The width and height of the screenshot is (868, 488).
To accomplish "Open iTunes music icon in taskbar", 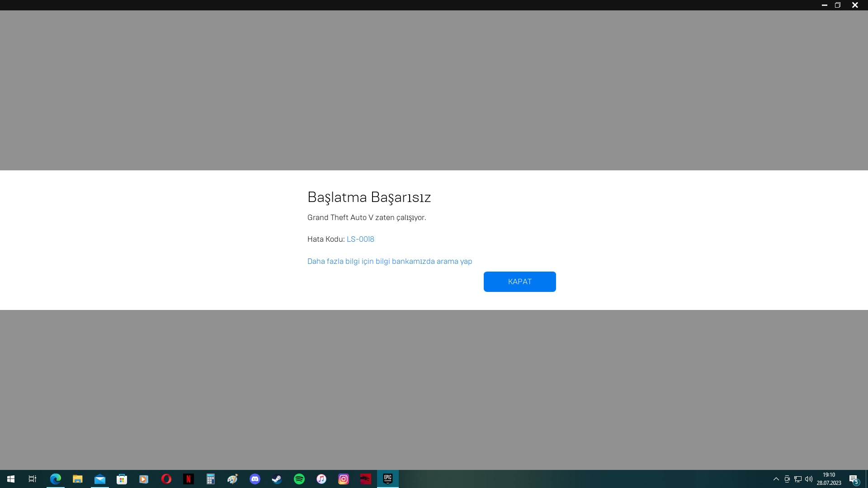I will (x=321, y=479).
